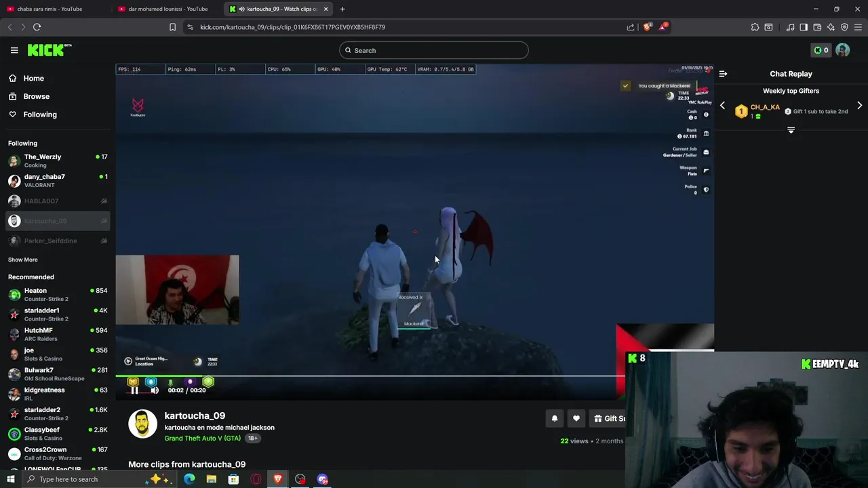Open kartoucha_09's profile avatar

pyautogui.click(x=143, y=424)
